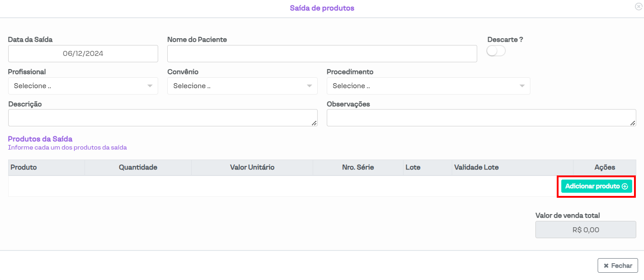The height and width of the screenshot is (280, 644).
Task: Grab the Observações textarea resize handle
Action: coord(633,123)
